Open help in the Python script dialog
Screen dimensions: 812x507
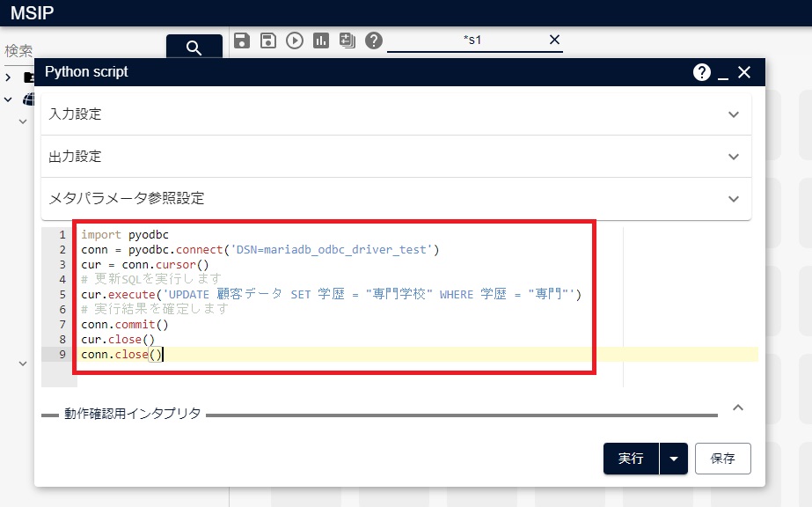(x=701, y=72)
